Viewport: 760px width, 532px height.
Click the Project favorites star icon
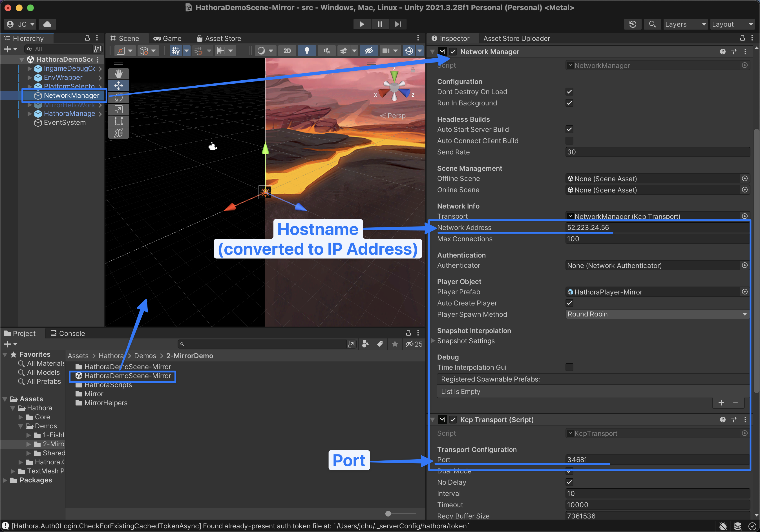point(395,344)
